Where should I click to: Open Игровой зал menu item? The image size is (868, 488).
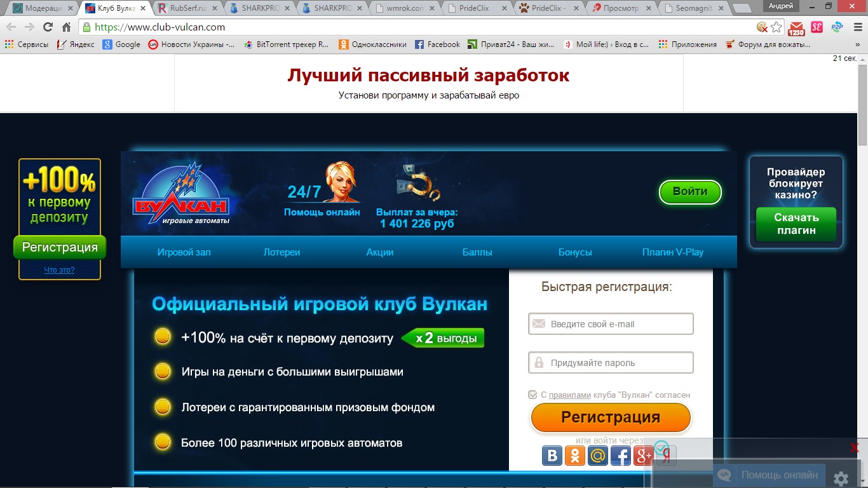[x=184, y=252]
